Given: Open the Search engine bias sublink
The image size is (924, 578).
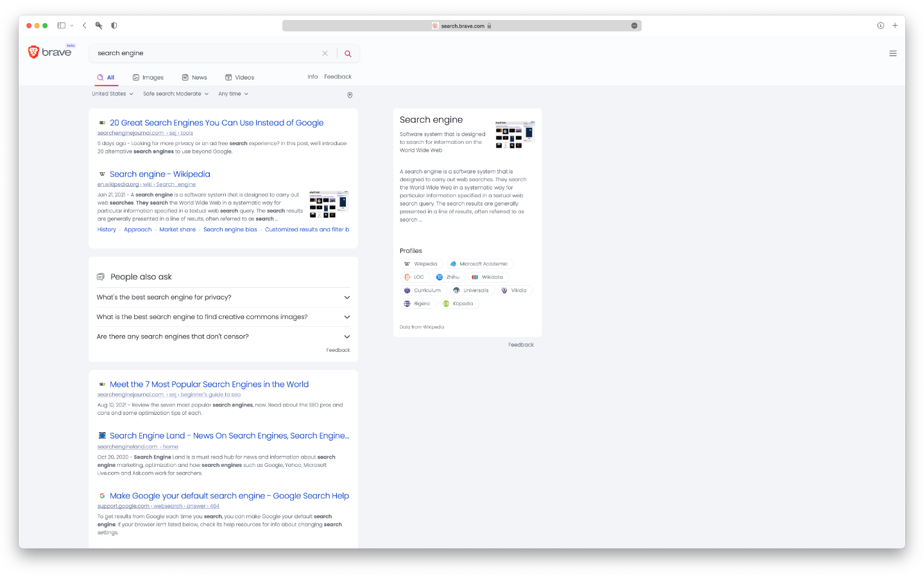Looking at the screenshot, I should pos(230,229).
